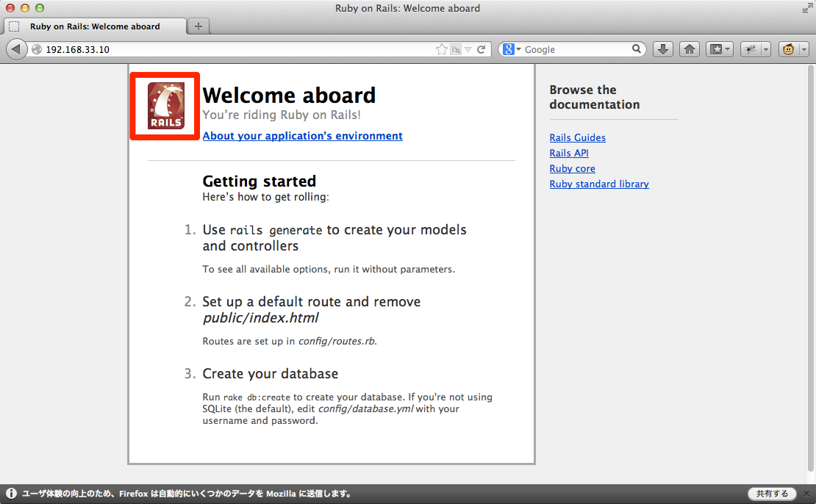Reload the page with the refresh icon
The width and height of the screenshot is (816, 504).
pos(482,49)
